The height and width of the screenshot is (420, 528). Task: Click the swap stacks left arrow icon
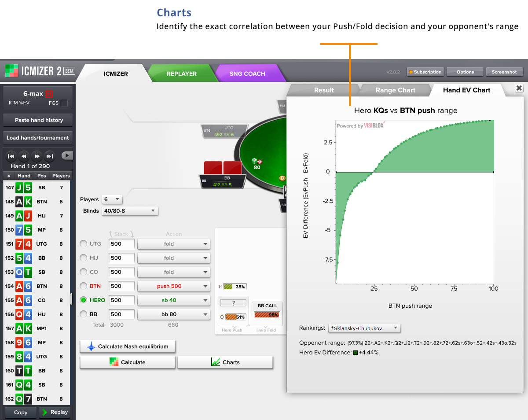111,234
